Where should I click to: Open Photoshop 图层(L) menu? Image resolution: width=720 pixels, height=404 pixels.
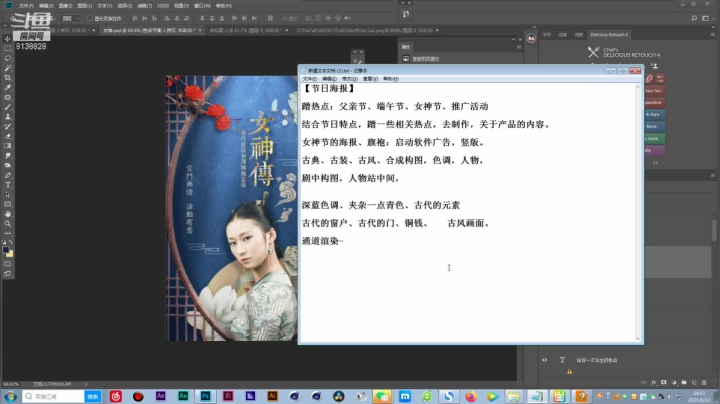tap(84, 6)
